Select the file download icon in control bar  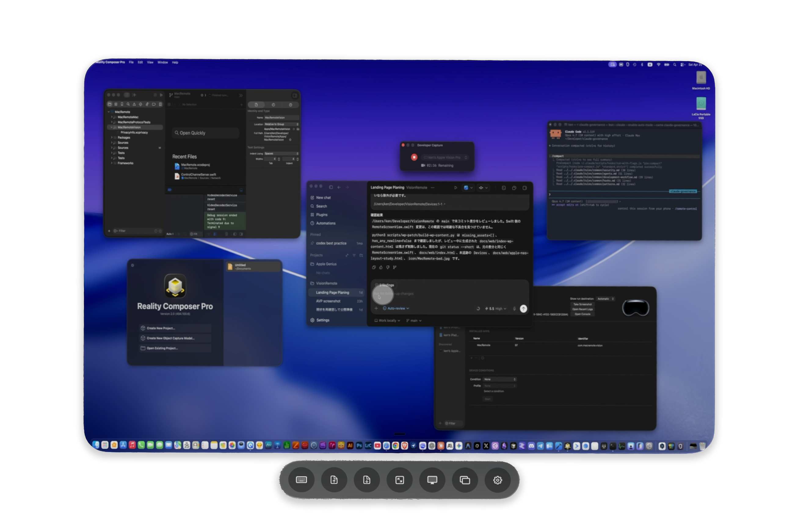click(x=366, y=480)
